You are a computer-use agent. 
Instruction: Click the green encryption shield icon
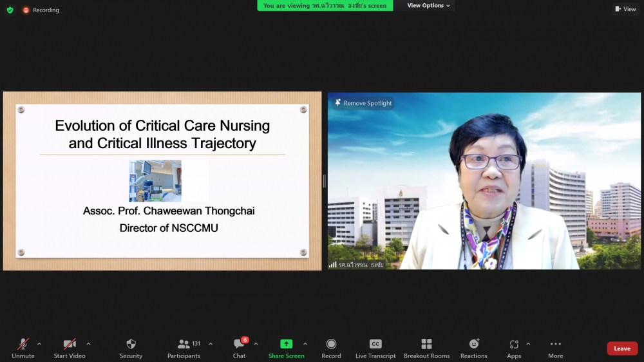(10, 10)
